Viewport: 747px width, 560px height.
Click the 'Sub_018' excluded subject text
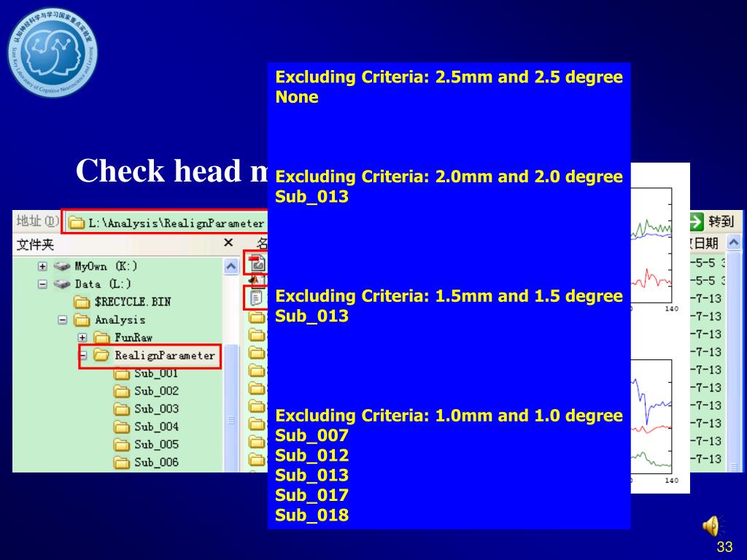(311, 516)
